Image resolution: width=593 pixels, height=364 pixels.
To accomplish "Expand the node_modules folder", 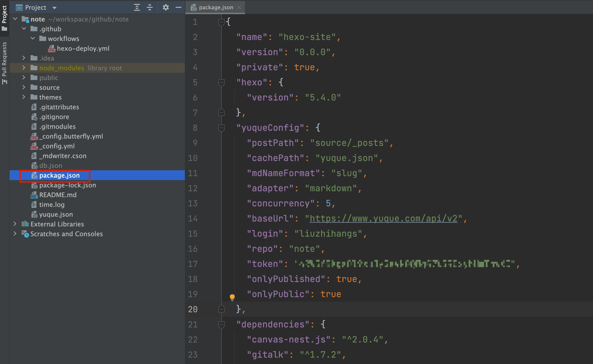I will click(x=24, y=68).
